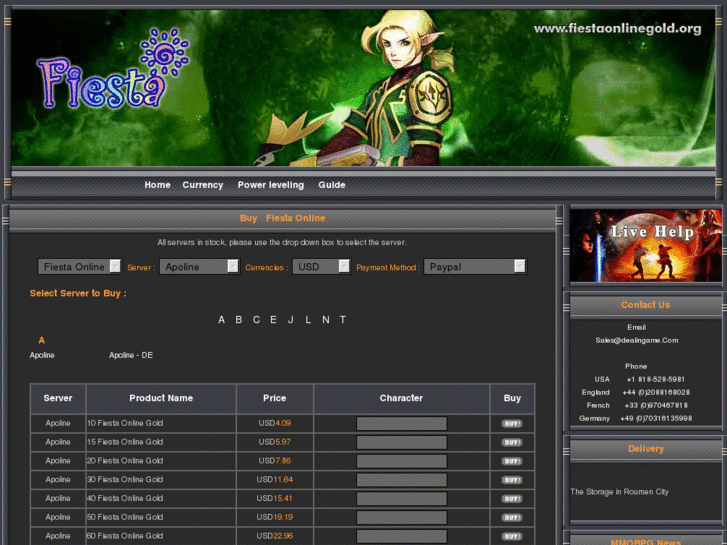Click the Germany phone number
Image resolution: width=727 pixels, height=545 pixels.
click(x=656, y=418)
